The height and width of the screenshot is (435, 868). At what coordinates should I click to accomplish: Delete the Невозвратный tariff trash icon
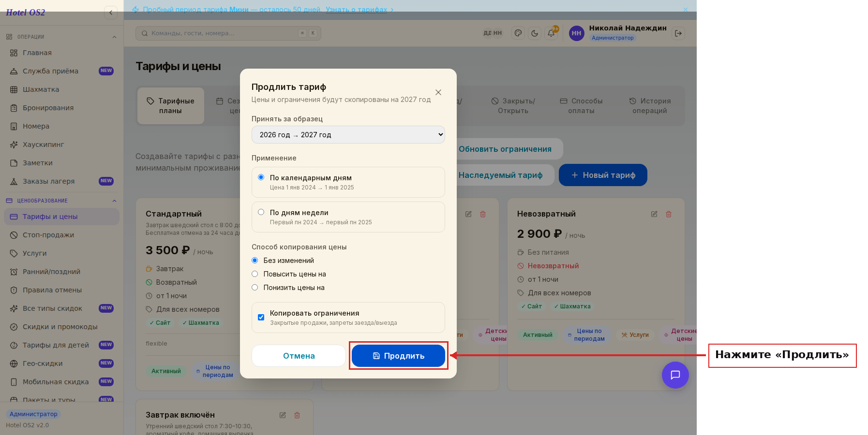pyautogui.click(x=669, y=214)
